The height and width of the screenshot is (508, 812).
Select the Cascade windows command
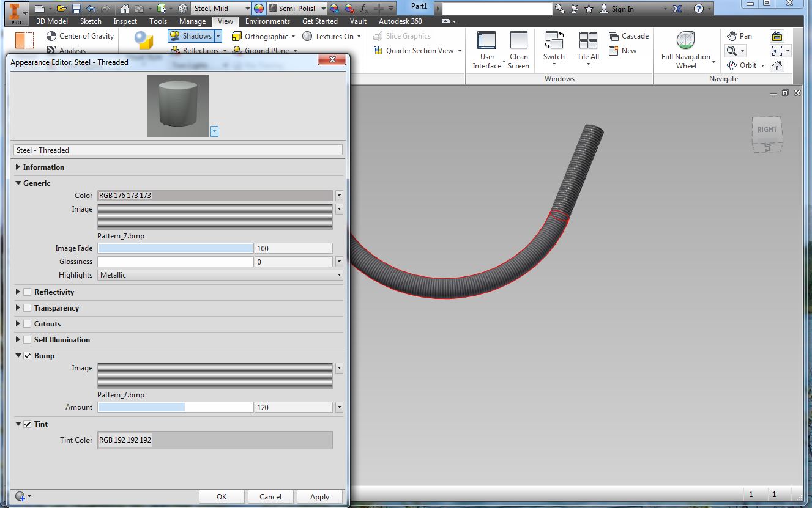point(629,36)
